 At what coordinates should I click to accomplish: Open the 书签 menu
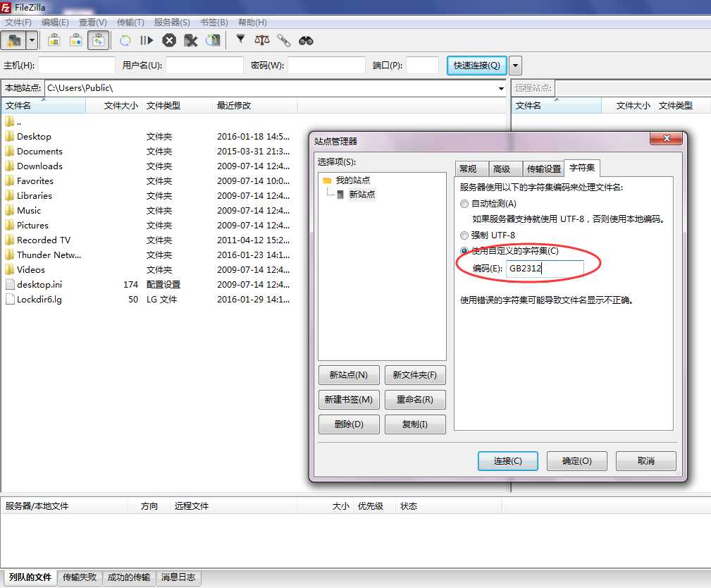214,23
